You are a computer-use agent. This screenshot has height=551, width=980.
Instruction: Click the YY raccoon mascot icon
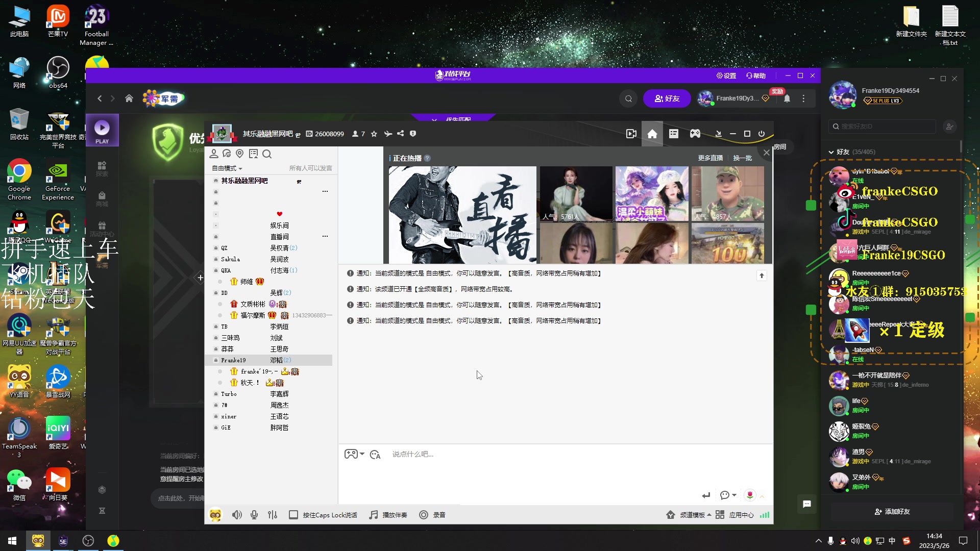(215, 515)
